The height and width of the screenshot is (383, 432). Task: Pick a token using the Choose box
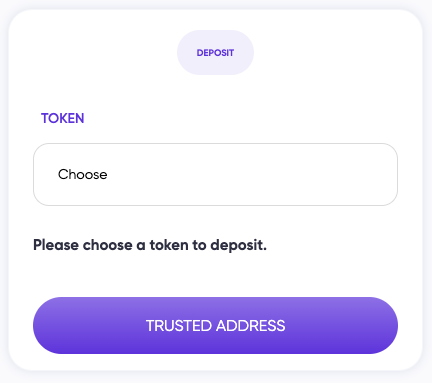click(x=215, y=174)
